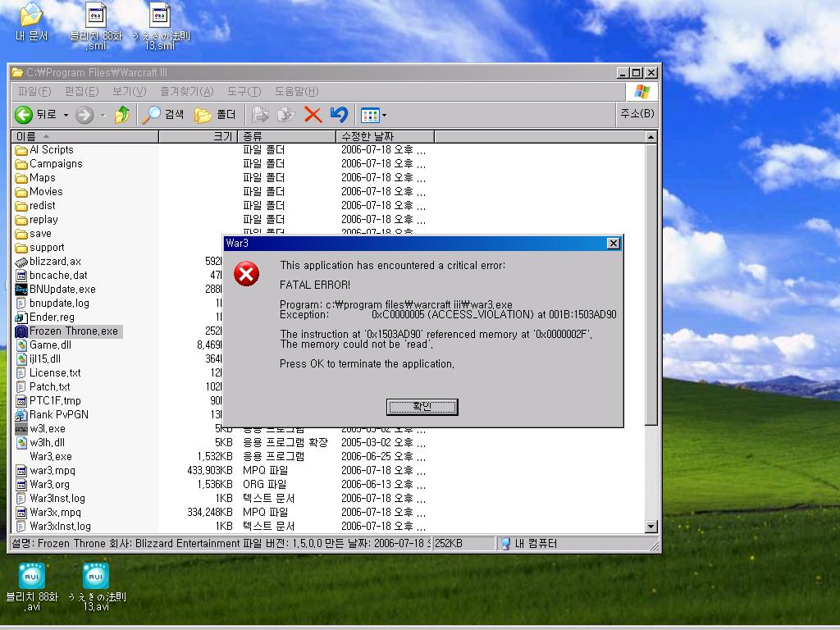
Task: Open the 보기(V) menu
Action: click(129, 92)
